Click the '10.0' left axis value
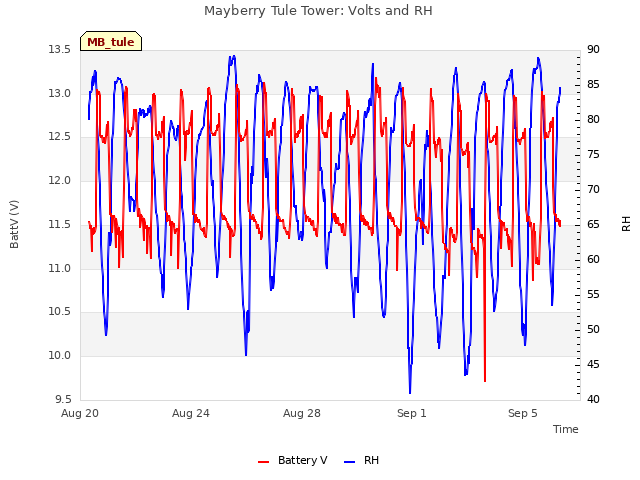 59,356
